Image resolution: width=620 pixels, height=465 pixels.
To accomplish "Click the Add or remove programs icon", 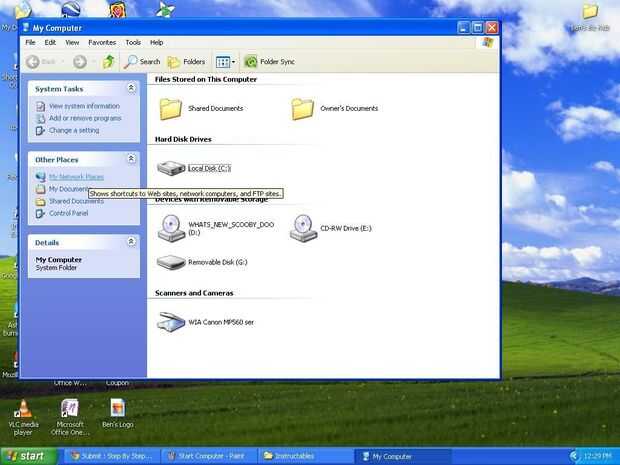I will tap(40, 118).
